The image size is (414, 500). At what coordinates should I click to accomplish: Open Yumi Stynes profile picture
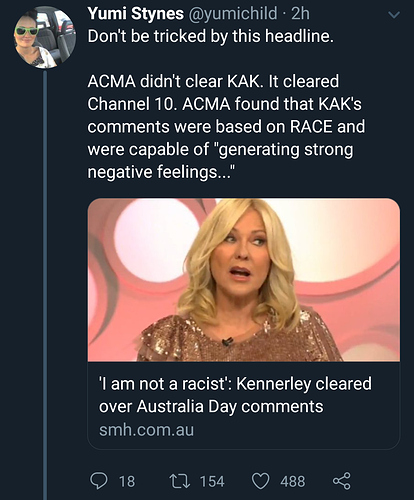click(45, 37)
